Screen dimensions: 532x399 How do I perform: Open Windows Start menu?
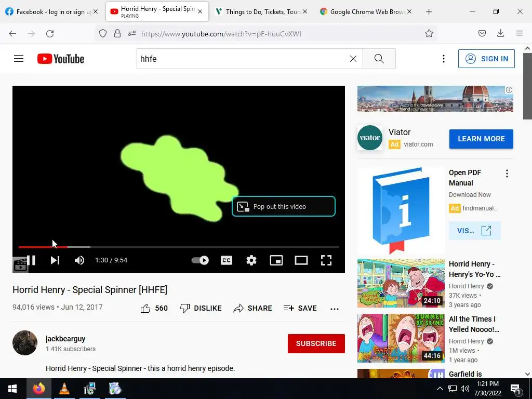point(12,389)
